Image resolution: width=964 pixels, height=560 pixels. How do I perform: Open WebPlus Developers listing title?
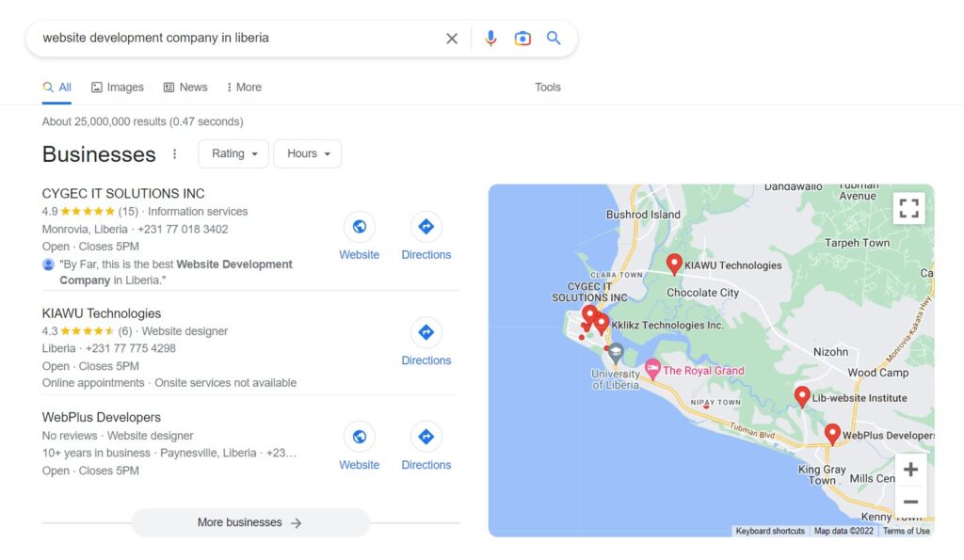tap(102, 417)
